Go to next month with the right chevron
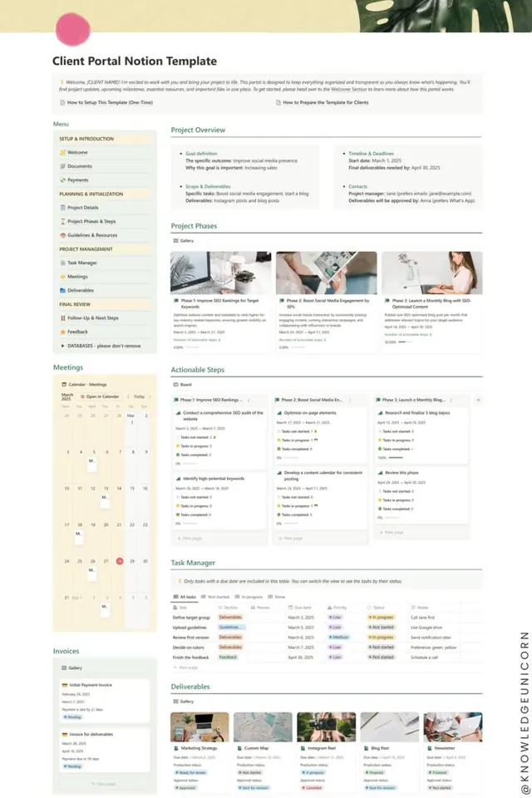532x798 pixels. pyautogui.click(x=150, y=397)
